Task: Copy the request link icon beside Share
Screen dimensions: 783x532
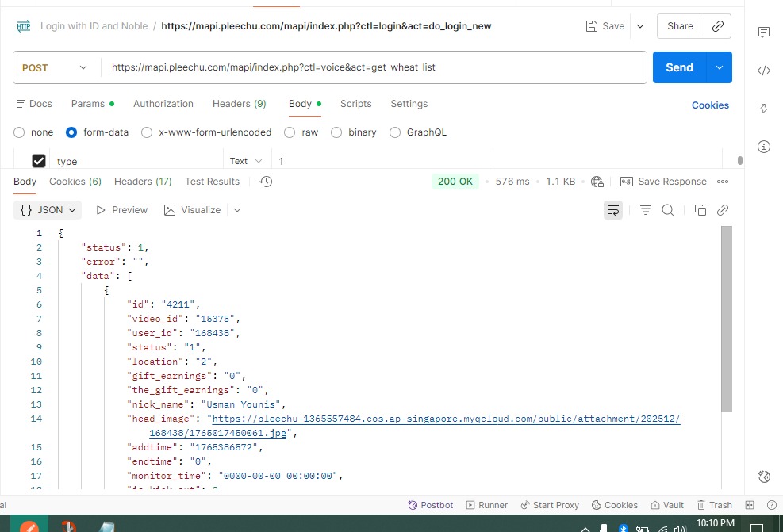Action: click(x=718, y=26)
